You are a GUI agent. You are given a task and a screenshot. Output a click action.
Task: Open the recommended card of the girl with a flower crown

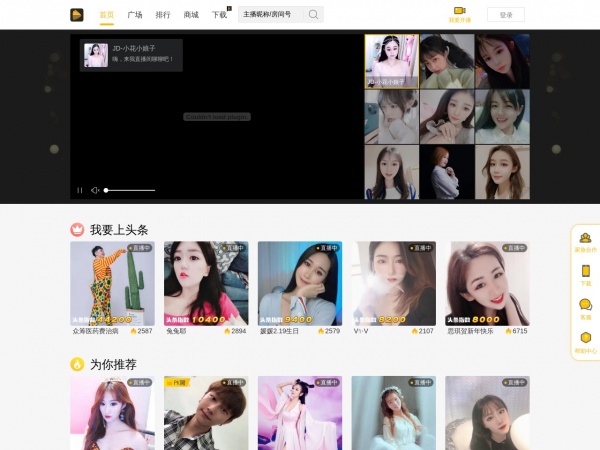[x=394, y=413]
